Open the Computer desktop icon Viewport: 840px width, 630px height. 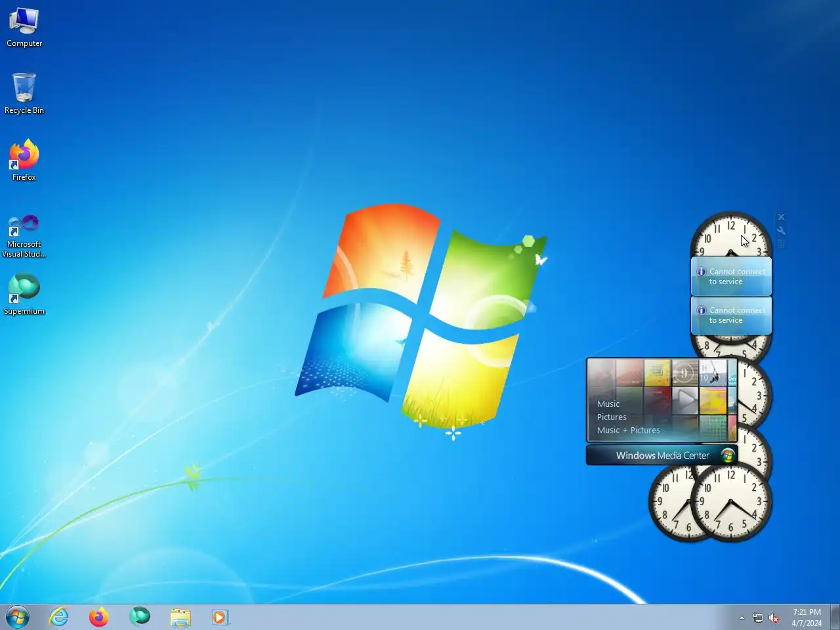click(24, 28)
